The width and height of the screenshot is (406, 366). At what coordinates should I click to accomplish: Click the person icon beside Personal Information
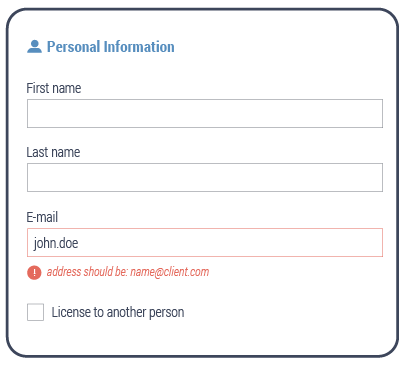coord(34,47)
